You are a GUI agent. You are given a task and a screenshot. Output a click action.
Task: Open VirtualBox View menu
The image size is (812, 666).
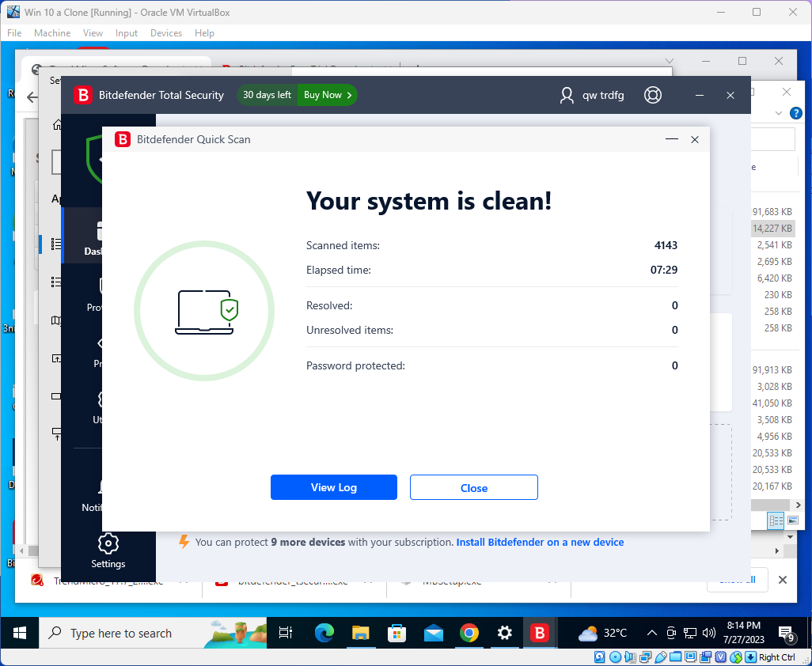tap(93, 33)
